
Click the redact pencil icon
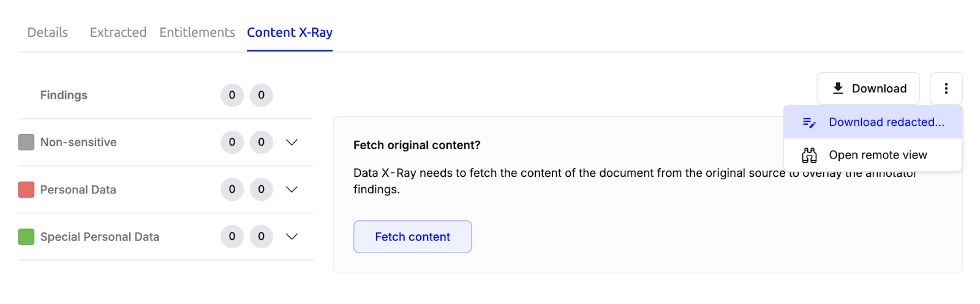click(x=809, y=122)
